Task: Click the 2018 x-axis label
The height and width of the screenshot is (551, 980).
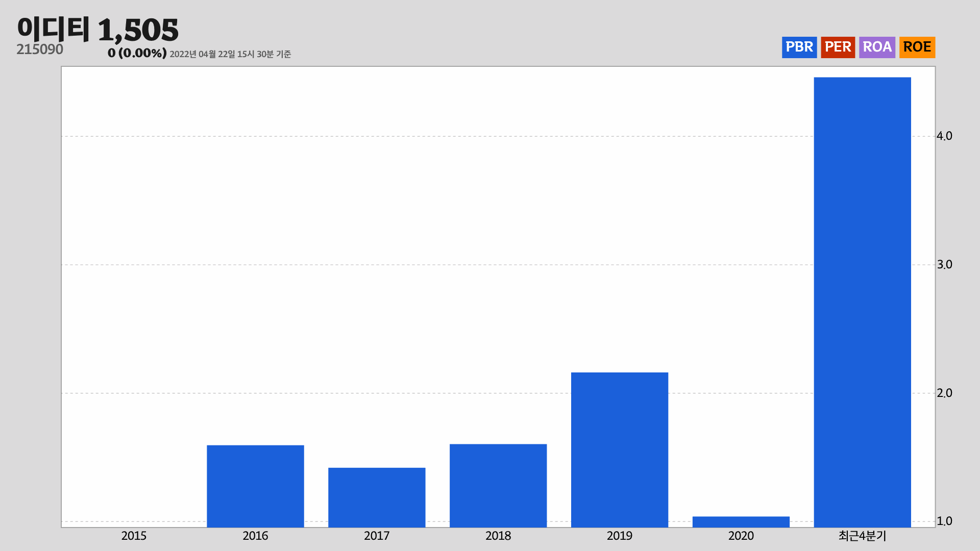Action: click(498, 536)
